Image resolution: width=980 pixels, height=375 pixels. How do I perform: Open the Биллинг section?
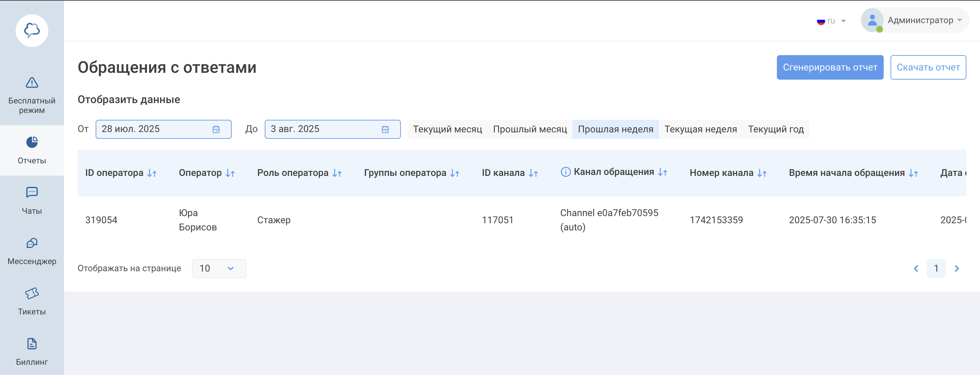pos(32,352)
